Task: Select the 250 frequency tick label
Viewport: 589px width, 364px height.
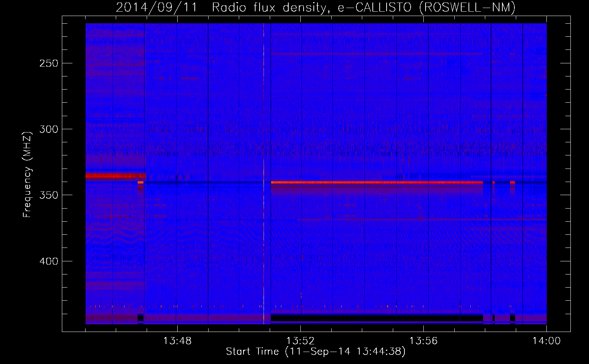Action: 49,63
